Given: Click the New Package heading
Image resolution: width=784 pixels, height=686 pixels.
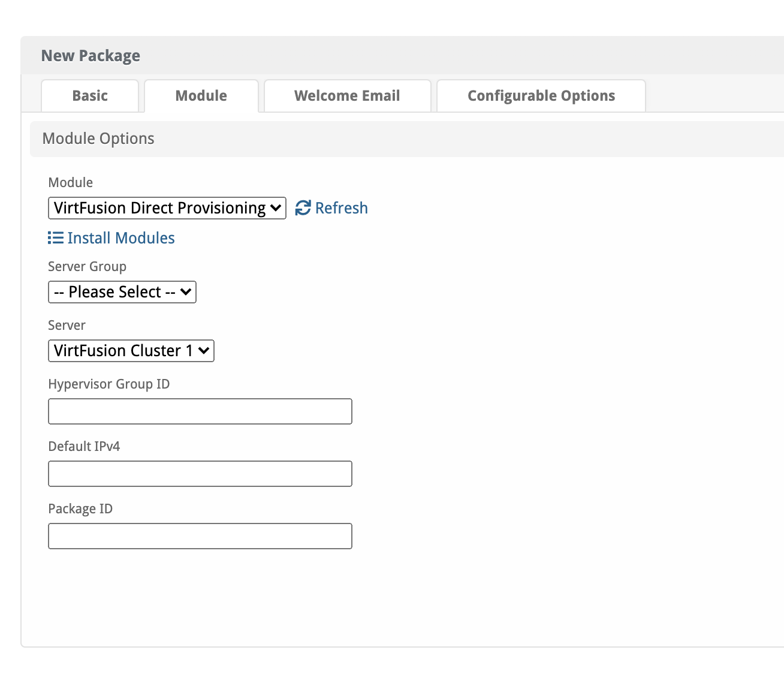Looking at the screenshot, I should pyautogui.click(x=91, y=56).
